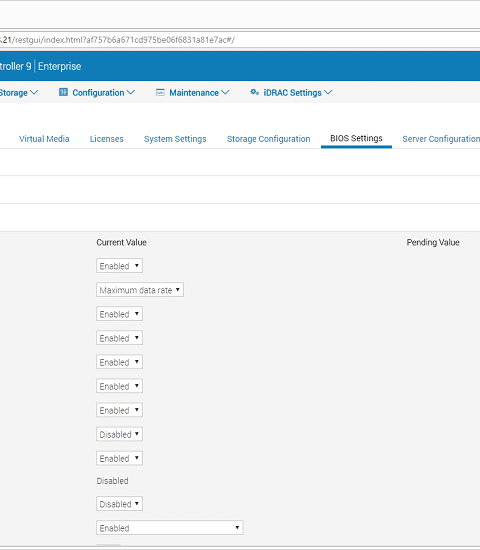Screen dimensions: 480x550
Task: Open the Licenses tab
Action: tap(107, 139)
